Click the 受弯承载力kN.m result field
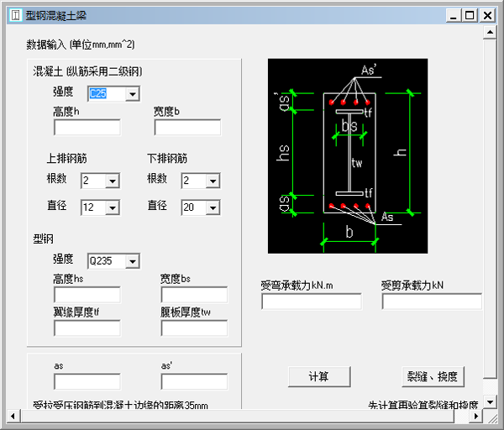 pos(312,302)
